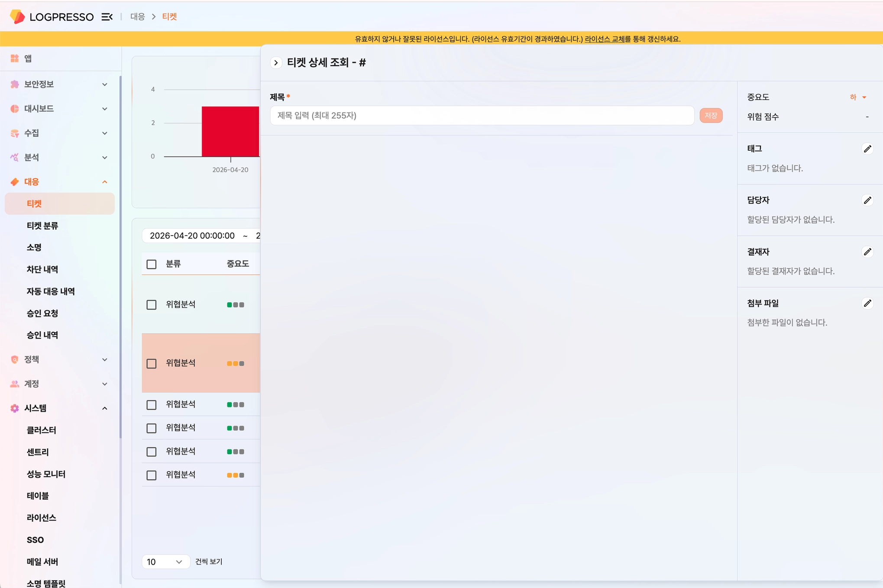Toggle the select-all checkbox in table header
Image resolution: width=883 pixels, height=588 pixels.
pyautogui.click(x=152, y=264)
